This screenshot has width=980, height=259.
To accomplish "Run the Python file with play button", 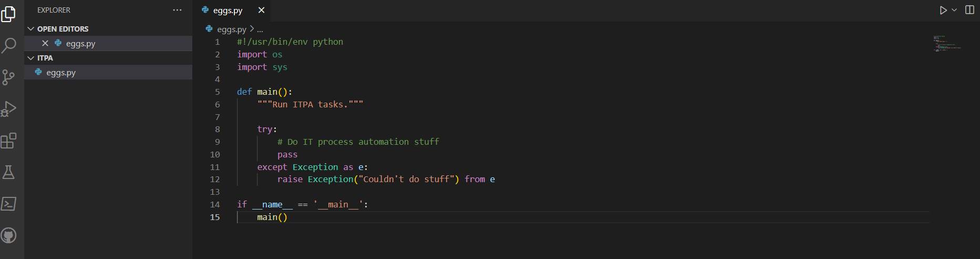I will (x=943, y=10).
